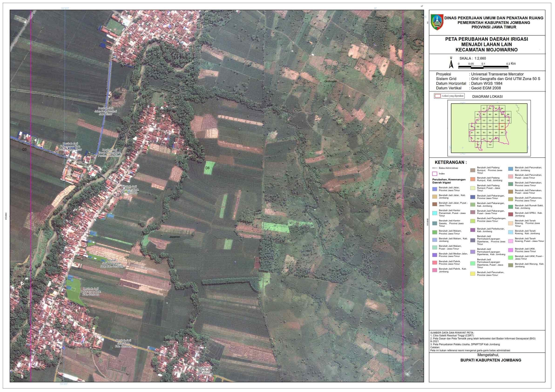The width and height of the screenshot is (555, 392).
Task: Click the red Lokasi yang dipetakan box
Action: coord(437,96)
